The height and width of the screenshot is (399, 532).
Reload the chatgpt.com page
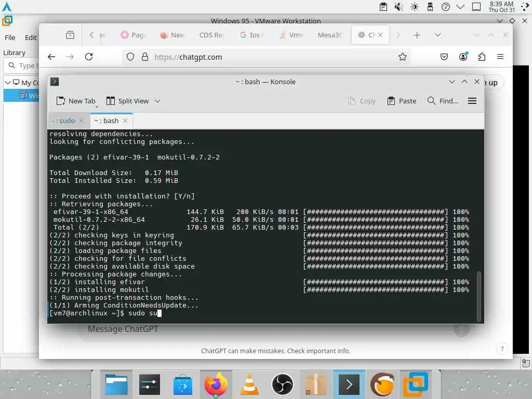pos(89,57)
